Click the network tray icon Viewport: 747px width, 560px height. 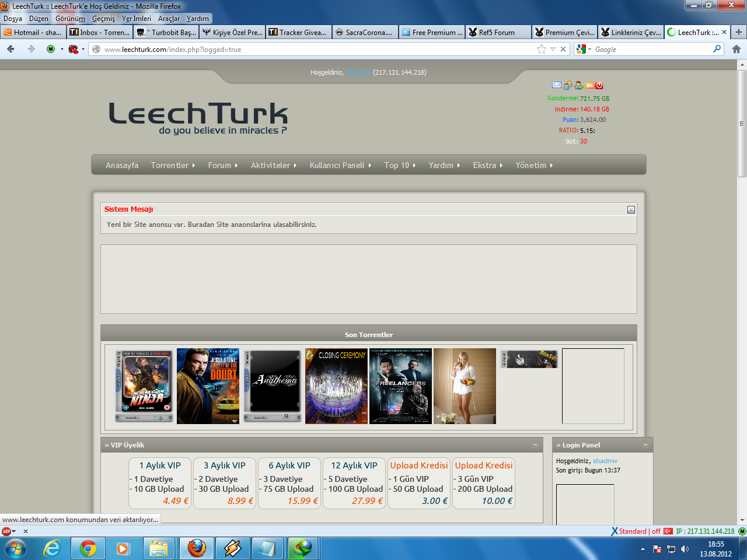click(x=671, y=549)
